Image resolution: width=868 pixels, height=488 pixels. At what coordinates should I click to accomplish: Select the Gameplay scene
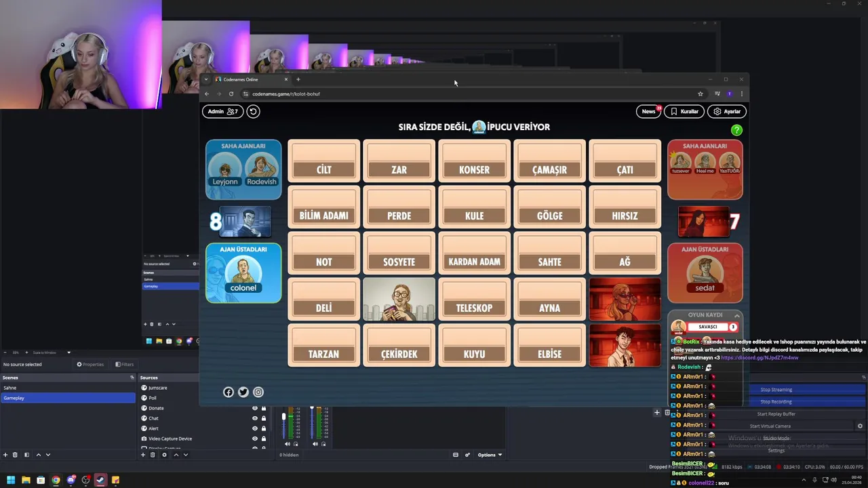pos(68,398)
